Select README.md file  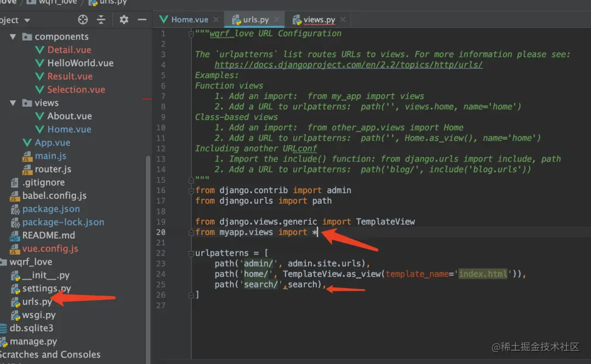tap(49, 235)
